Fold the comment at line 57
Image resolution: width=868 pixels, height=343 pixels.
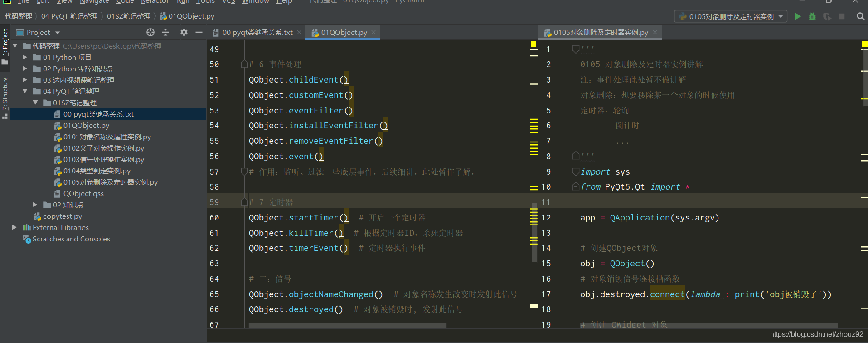[x=244, y=171]
